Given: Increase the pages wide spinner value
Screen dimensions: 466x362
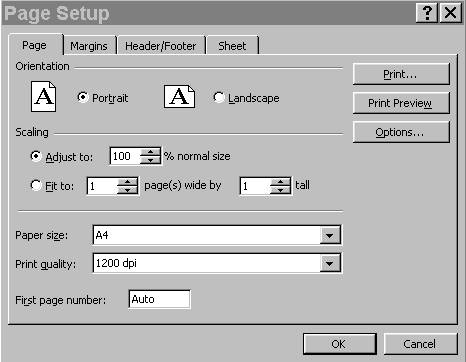Looking at the screenshot, I should click(127, 182).
